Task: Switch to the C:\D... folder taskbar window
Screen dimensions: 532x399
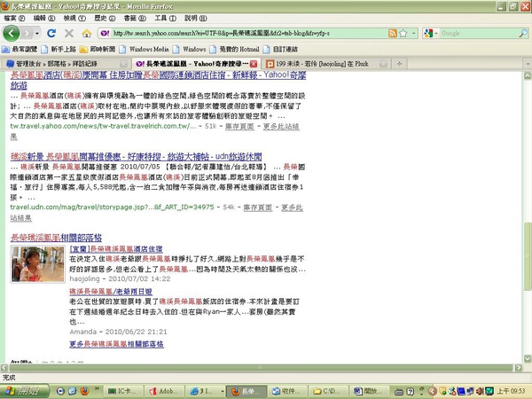Action: [330, 391]
